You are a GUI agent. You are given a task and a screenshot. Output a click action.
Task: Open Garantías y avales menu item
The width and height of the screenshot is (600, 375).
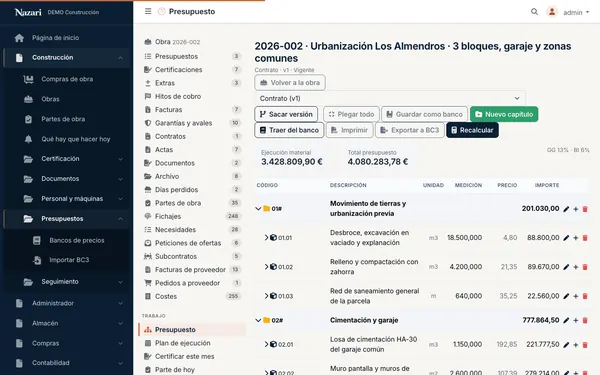click(x=192, y=123)
